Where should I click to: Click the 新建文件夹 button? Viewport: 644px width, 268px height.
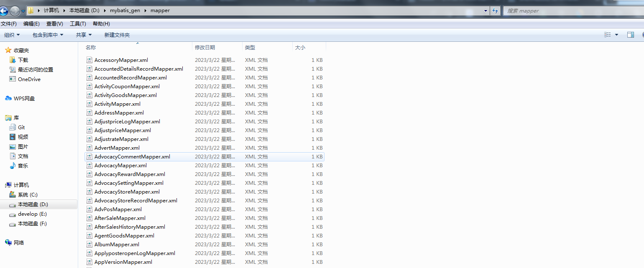(117, 35)
